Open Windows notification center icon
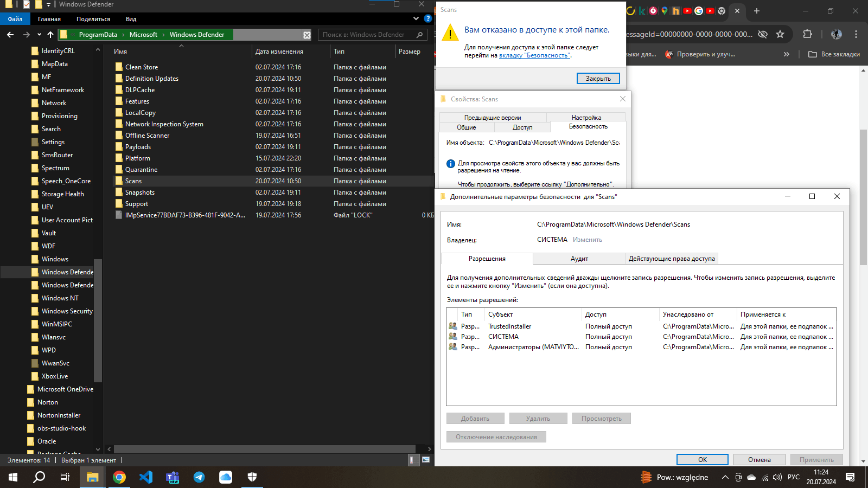868x488 pixels. (850, 477)
